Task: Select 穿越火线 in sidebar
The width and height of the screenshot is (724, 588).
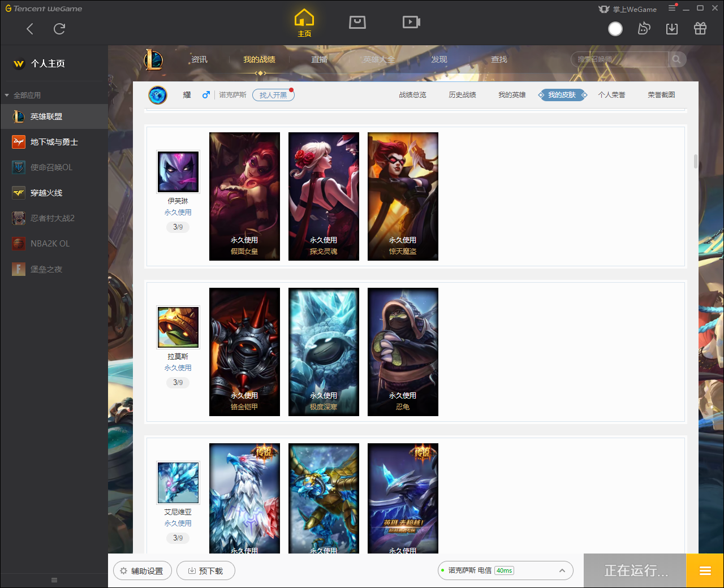Action: pos(54,193)
